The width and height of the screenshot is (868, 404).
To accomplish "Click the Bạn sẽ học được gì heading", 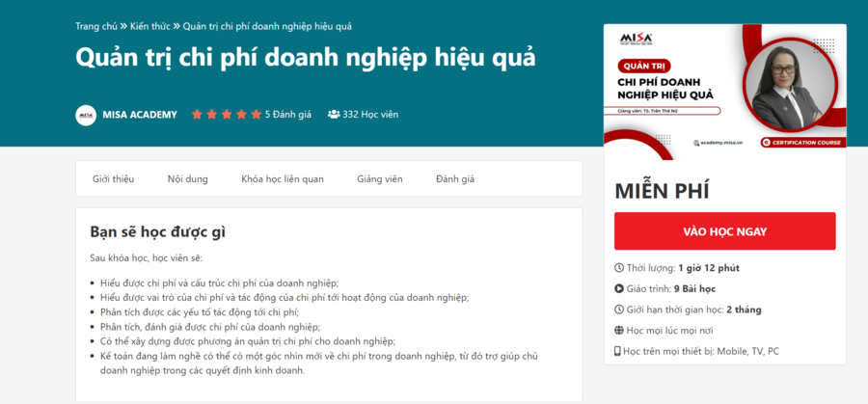I will [x=158, y=231].
